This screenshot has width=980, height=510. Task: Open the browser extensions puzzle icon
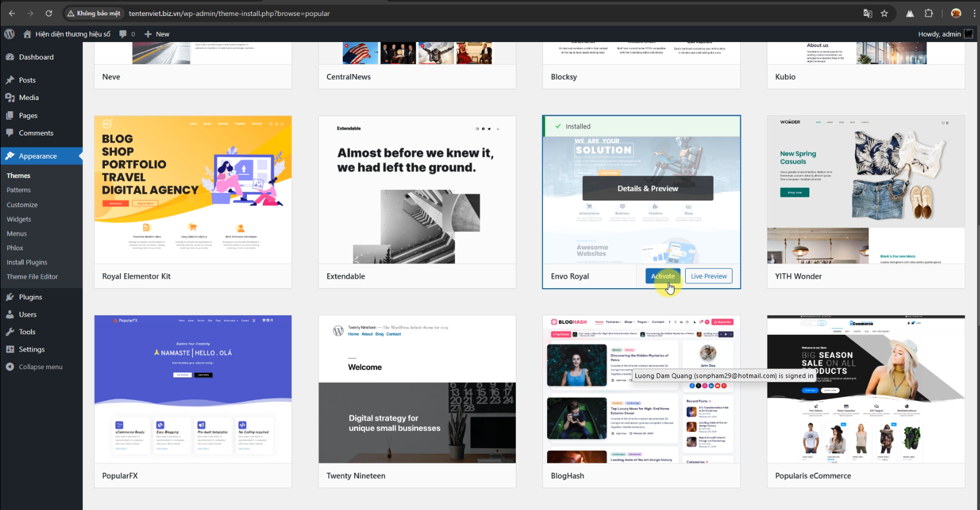tap(928, 13)
